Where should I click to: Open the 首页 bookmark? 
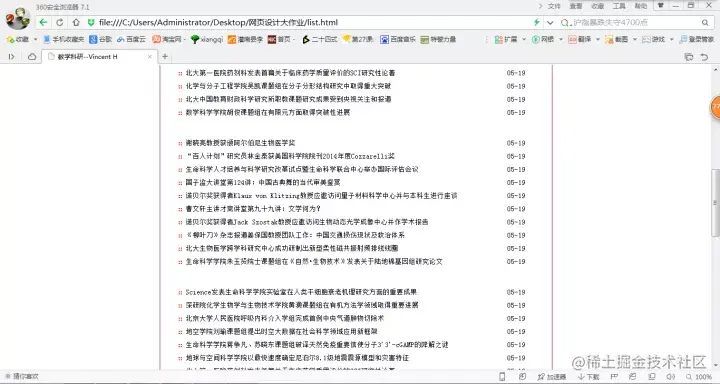point(279,40)
